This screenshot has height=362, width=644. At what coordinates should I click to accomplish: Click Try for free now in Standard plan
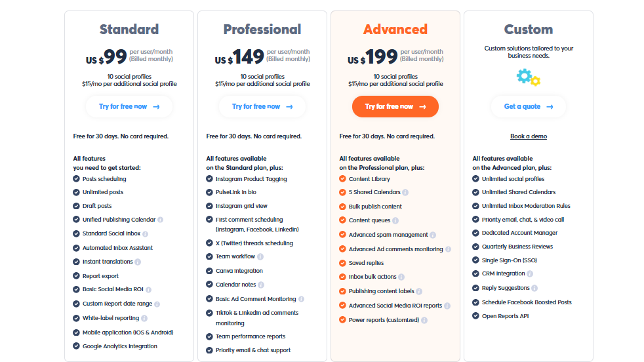pos(129,106)
